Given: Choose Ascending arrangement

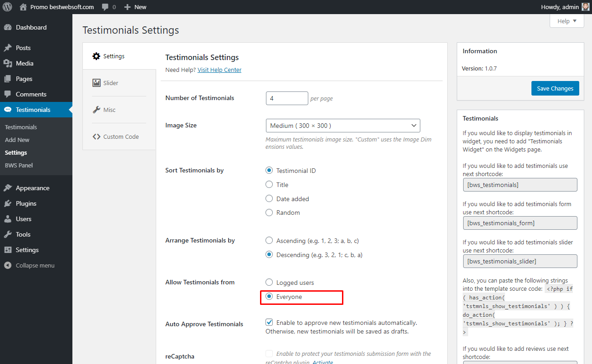Looking at the screenshot, I should (269, 241).
